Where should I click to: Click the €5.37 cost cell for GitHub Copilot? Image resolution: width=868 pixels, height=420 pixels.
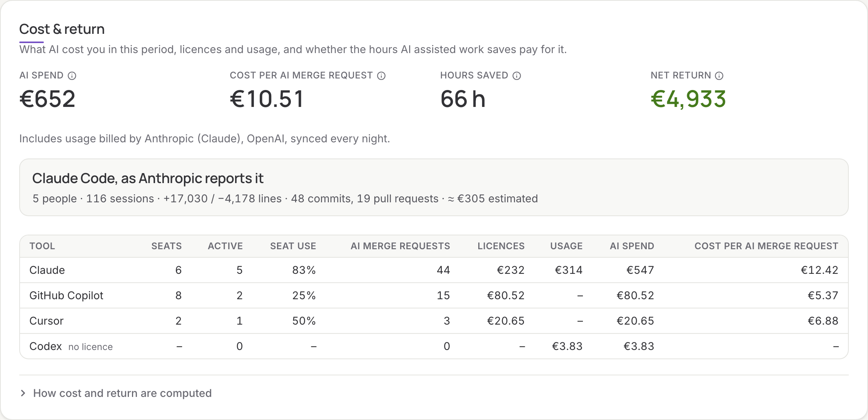(823, 295)
